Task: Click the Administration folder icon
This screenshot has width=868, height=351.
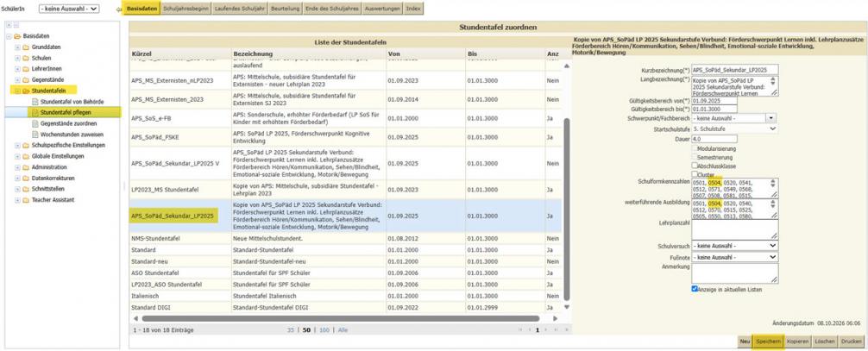Action: [26, 167]
